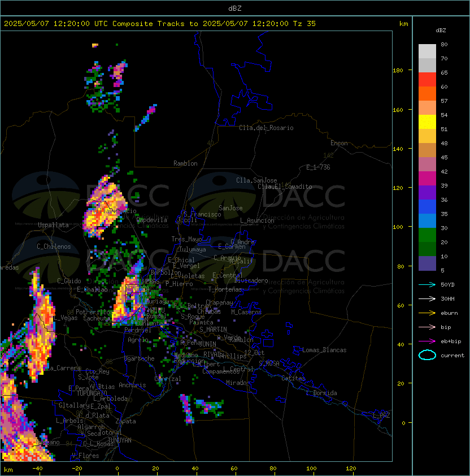Click the current legend label
Viewport: 470px width, 476px height.
pos(452,356)
